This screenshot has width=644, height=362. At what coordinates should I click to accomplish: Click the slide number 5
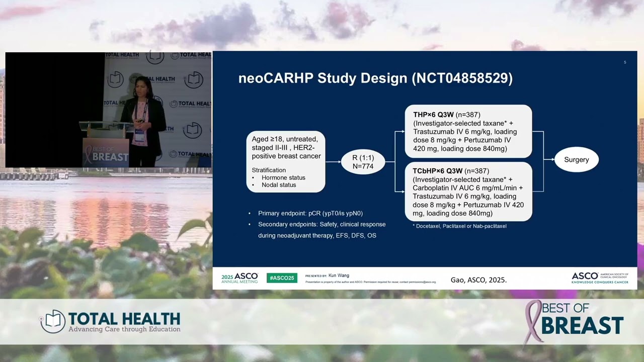[625, 62]
